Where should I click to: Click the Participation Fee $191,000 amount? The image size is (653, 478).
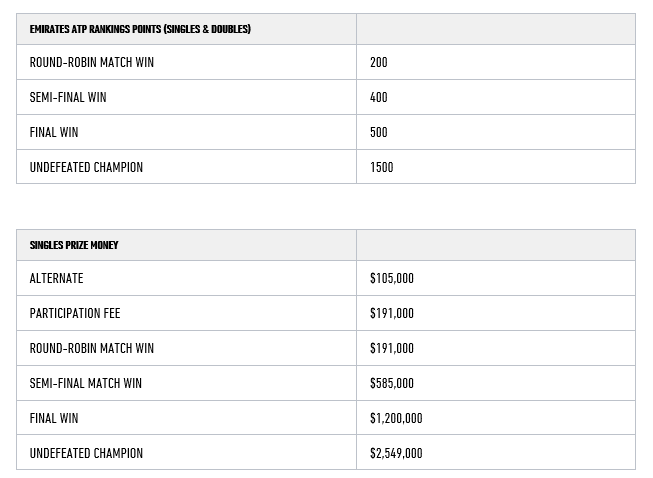click(392, 313)
